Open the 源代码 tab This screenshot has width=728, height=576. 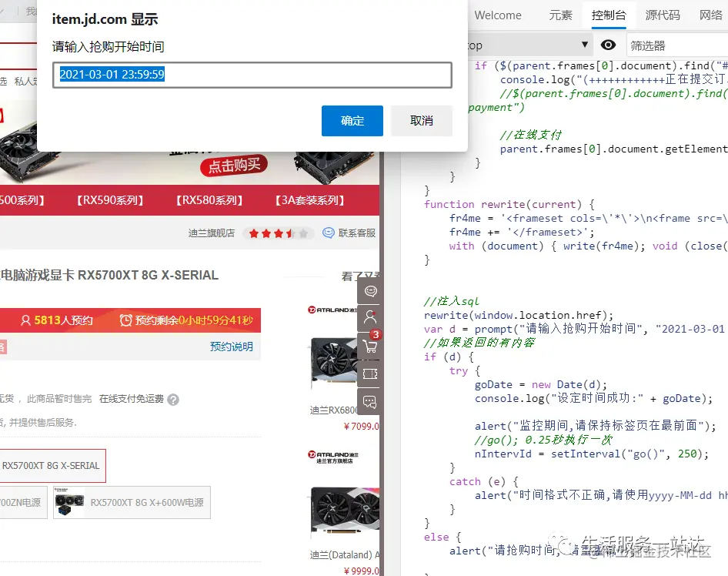[x=663, y=15]
